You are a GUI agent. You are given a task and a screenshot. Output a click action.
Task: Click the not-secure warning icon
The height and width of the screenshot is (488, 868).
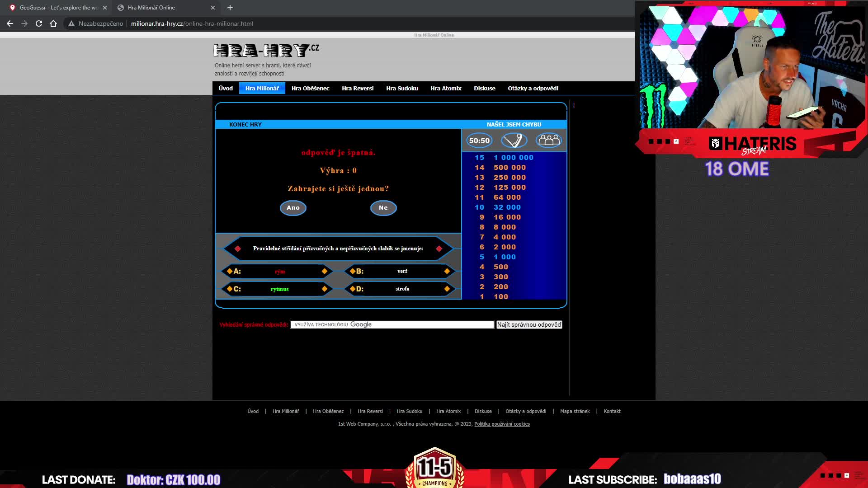tap(71, 23)
